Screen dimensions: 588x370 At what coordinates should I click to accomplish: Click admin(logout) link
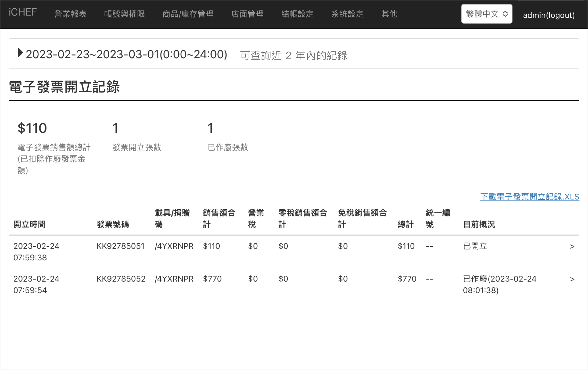click(549, 15)
